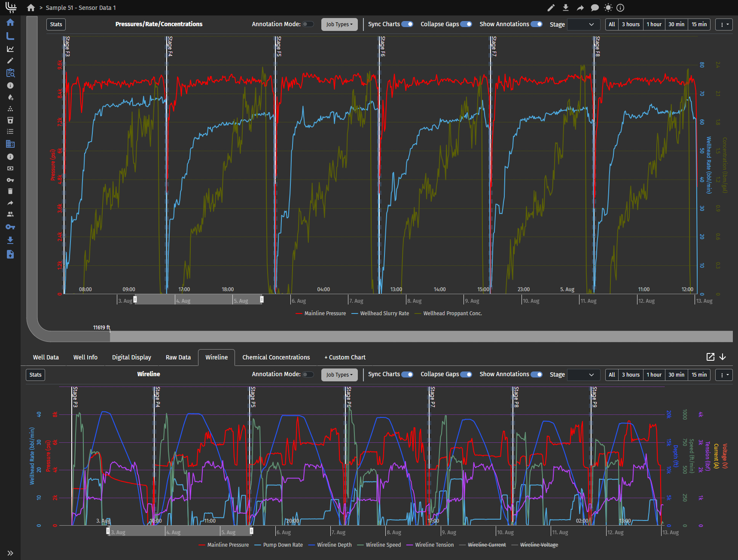Turn off Collapse Gaps on the top chart
The image size is (738, 560).
click(x=467, y=24)
